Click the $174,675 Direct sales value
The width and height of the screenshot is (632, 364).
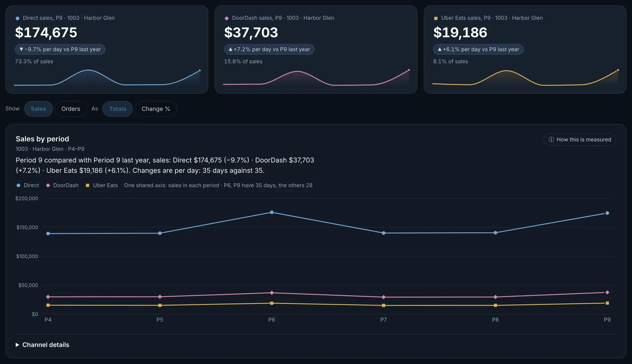coord(46,33)
